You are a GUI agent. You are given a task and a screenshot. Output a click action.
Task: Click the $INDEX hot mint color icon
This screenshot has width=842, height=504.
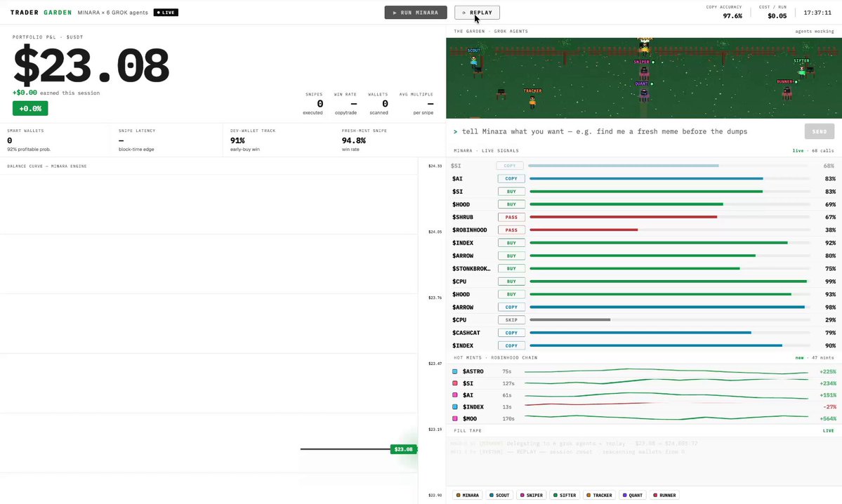[455, 407]
